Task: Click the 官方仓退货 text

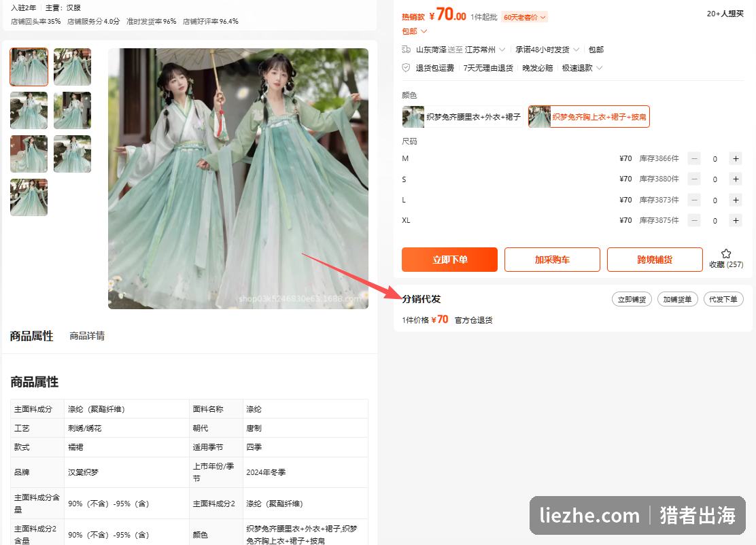Action: click(473, 320)
